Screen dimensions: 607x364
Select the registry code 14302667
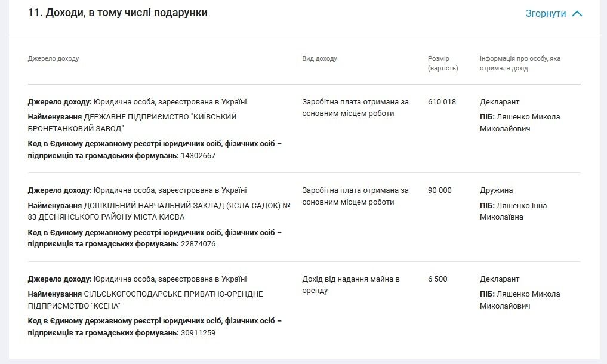coord(198,156)
